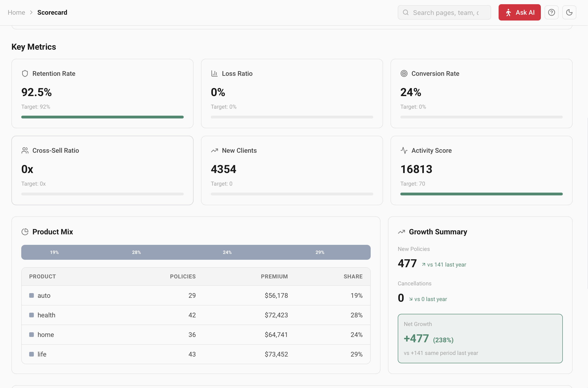Click the 19% segment of product mix bar
Image resolution: width=588 pixels, height=388 pixels.
(x=54, y=252)
